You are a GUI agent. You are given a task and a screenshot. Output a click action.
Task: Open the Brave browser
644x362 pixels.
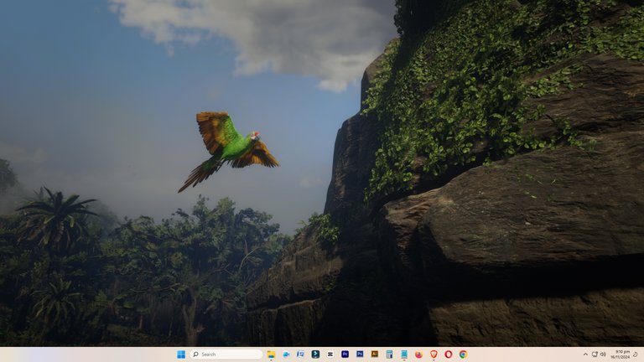[434, 354]
